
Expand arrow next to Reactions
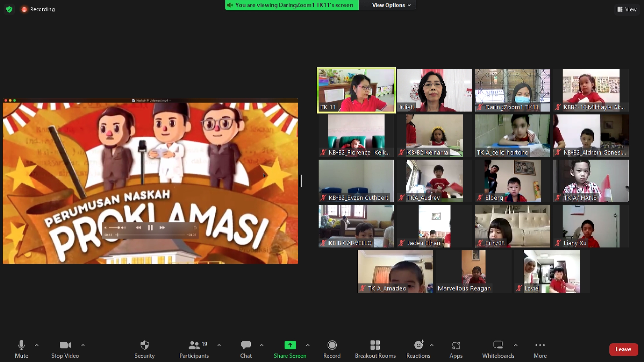pos(432,345)
